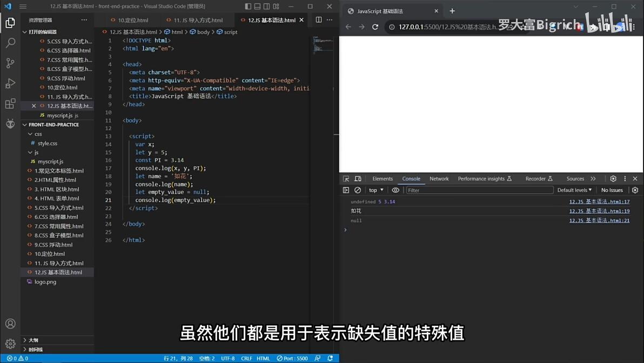Open the Performance insights tab
644x363 pixels.
(x=485, y=179)
